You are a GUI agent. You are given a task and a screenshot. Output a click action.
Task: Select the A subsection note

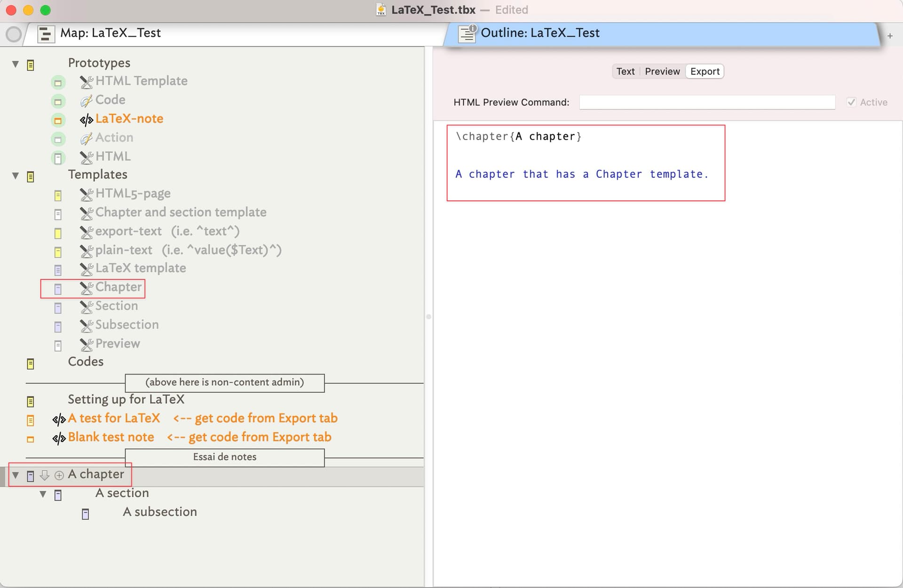point(159,512)
